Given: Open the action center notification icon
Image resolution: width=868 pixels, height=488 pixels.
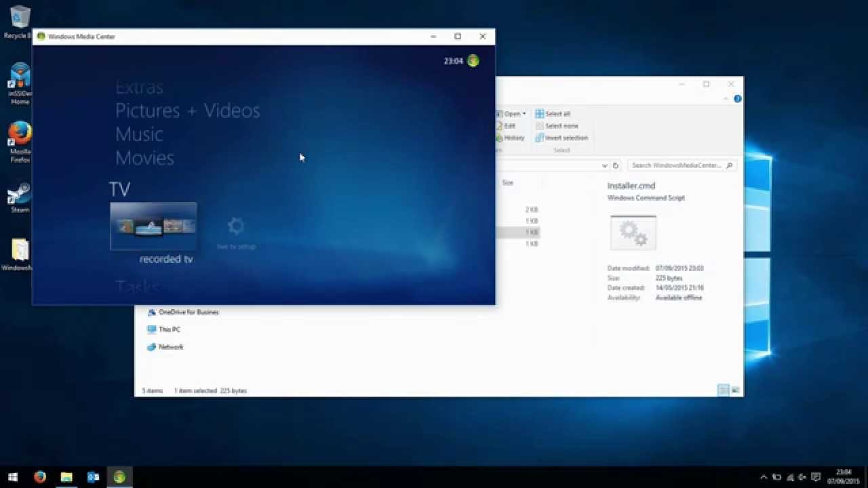Looking at the screenshot, I should tap(816, 477).
